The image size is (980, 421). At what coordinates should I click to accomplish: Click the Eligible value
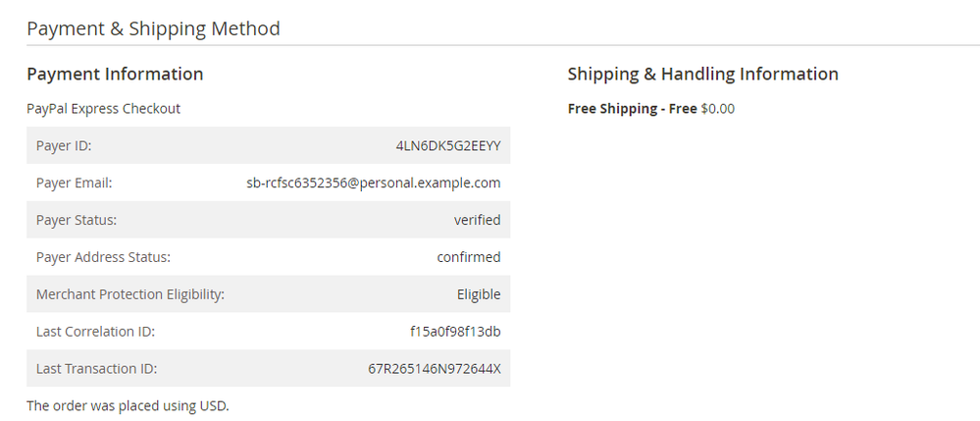(479, 294)
